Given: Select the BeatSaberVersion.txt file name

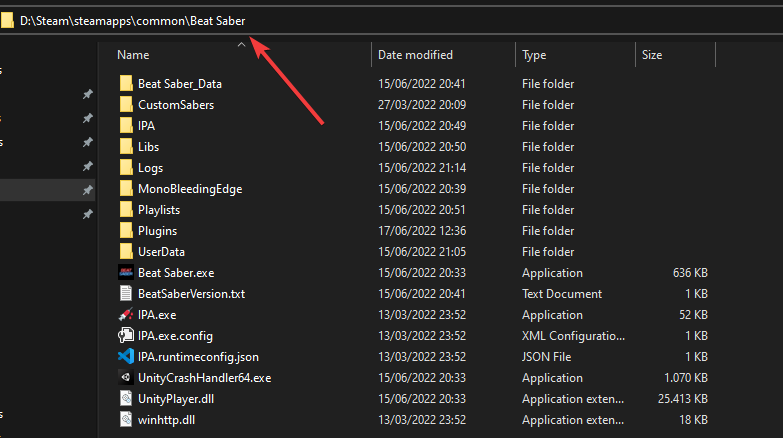Looking at the screenshot, I should [191, 294].
